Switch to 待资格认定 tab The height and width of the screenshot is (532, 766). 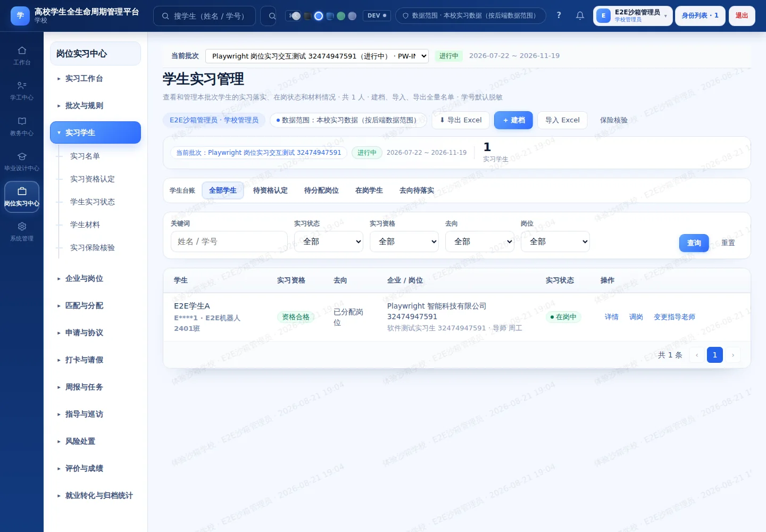[270, 190]
